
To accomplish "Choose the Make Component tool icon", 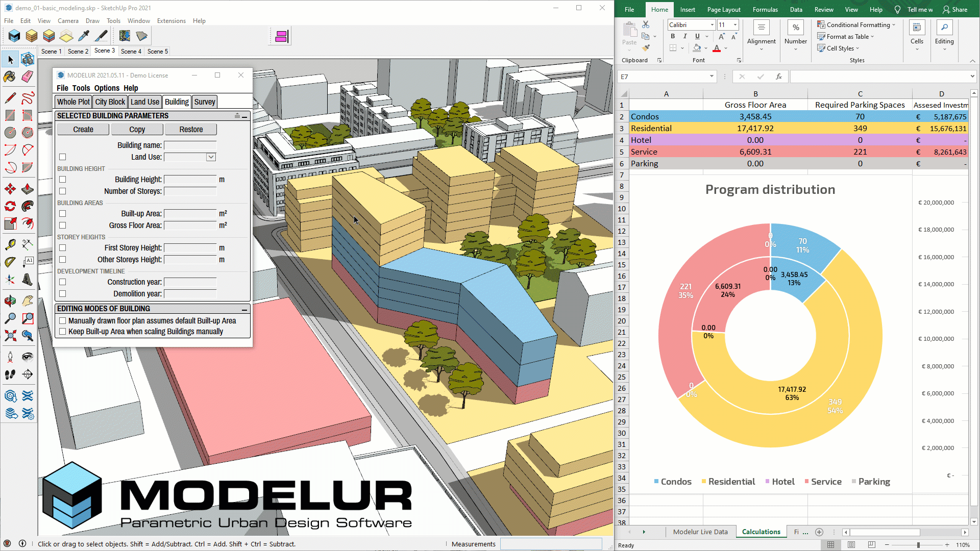I will 28,60.
